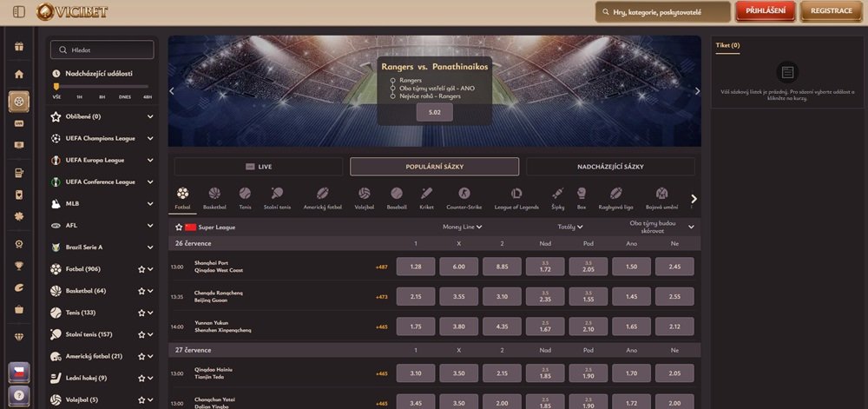The image size is (868, 409).
Task: Open the shopping bag icon in left rail
Action: click(19, 309)
